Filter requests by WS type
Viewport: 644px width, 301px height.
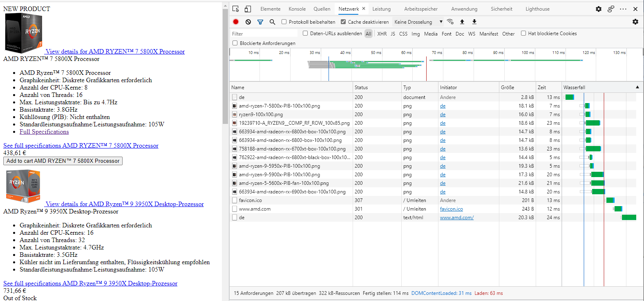(472, 34)
